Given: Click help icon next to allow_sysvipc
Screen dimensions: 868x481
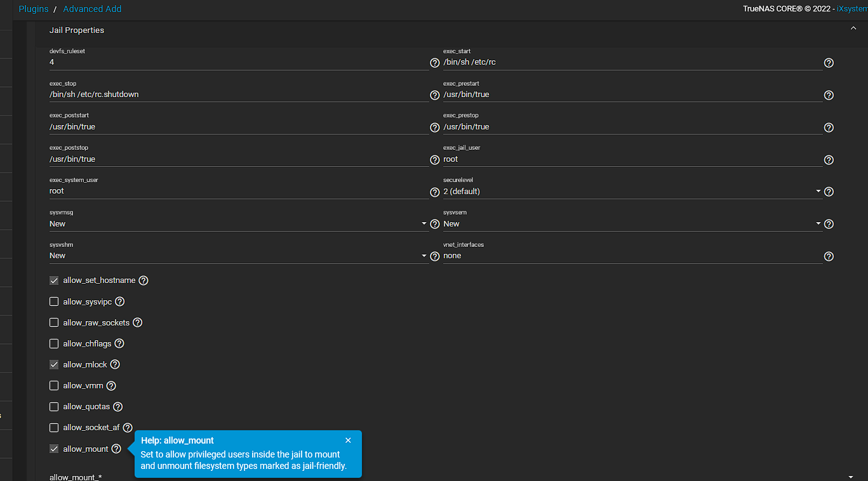Looking at the screenshot, I should click(119, 301).
